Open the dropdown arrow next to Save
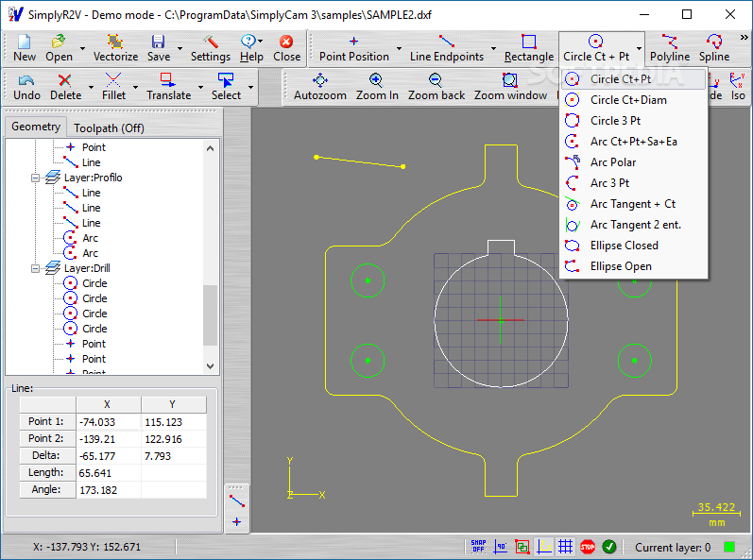The height and width of the screenshot is (560, 753). coord(180,48)
